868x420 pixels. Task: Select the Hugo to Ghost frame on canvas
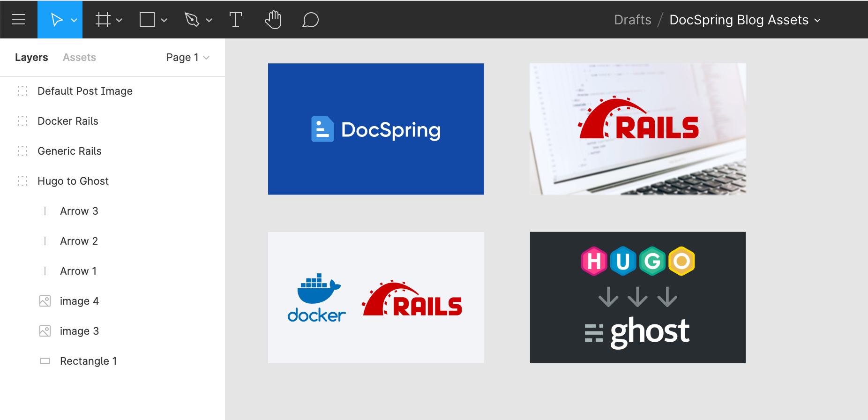pyautogui.click(x=638, y=298)
